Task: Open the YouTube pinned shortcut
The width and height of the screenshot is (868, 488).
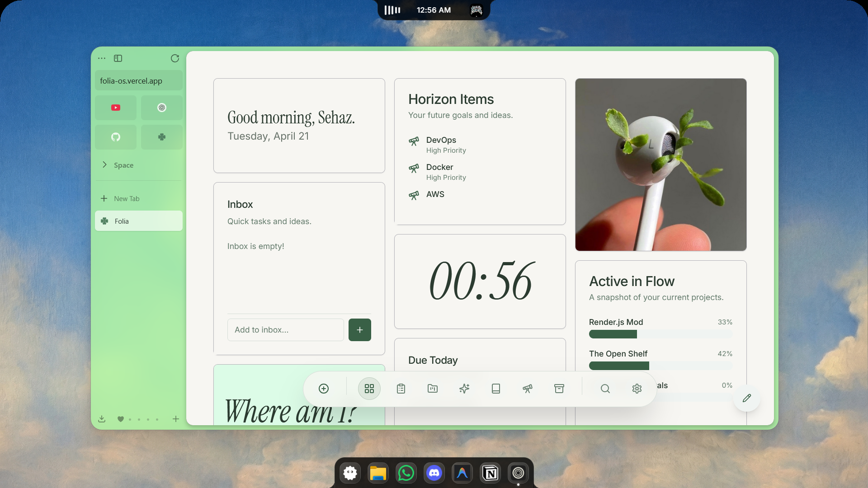Action: click(x=116, y=108)
